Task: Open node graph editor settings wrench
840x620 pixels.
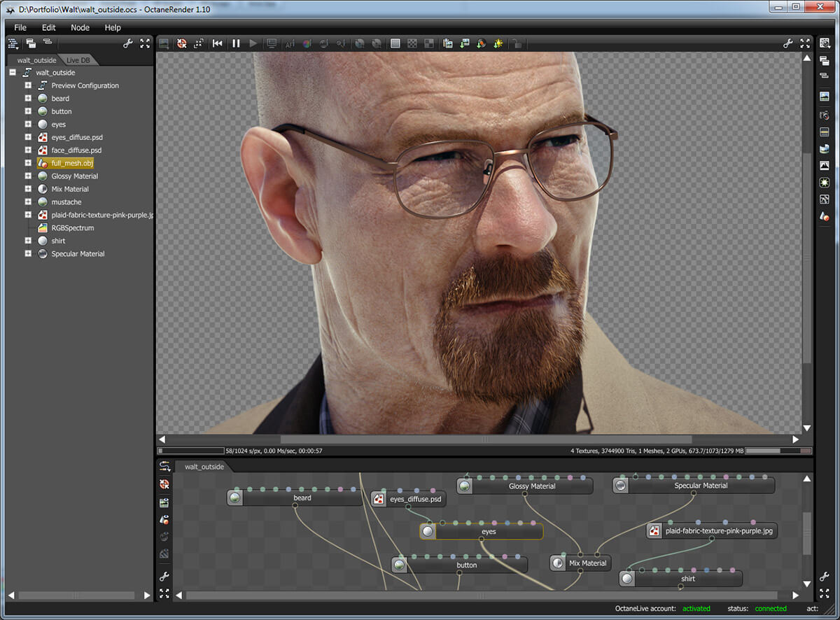Action: 164,577
